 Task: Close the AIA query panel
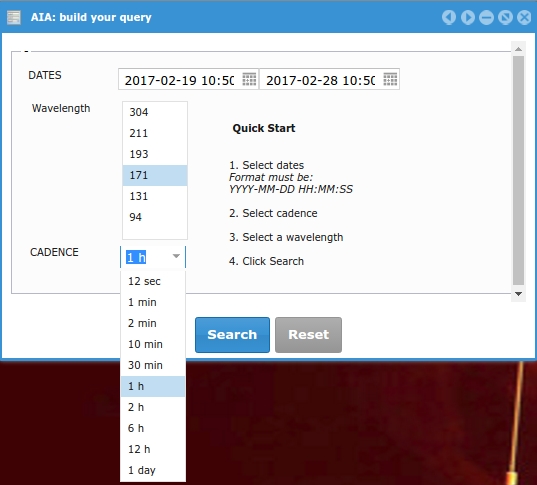coord(524,17)
